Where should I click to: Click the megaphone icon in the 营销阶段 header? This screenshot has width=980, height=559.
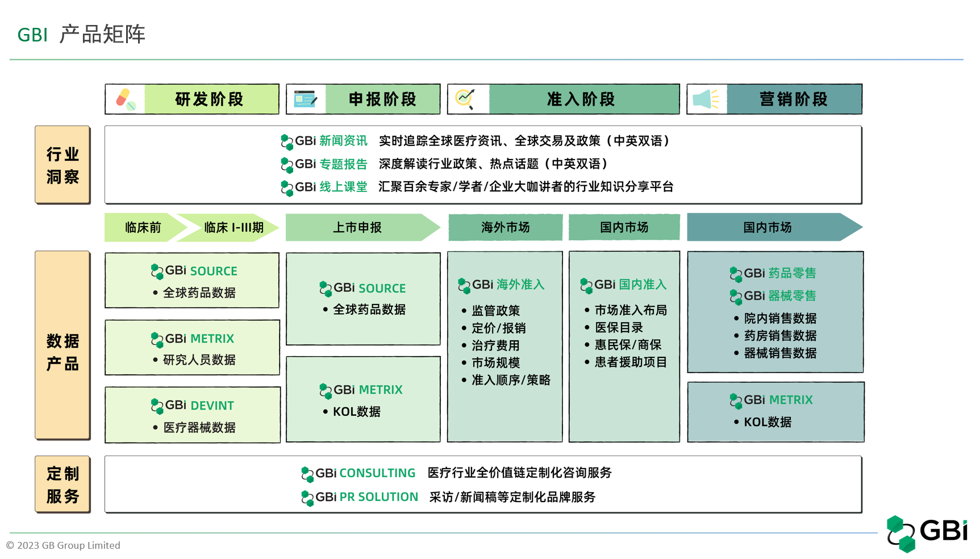tap(706, 98)
